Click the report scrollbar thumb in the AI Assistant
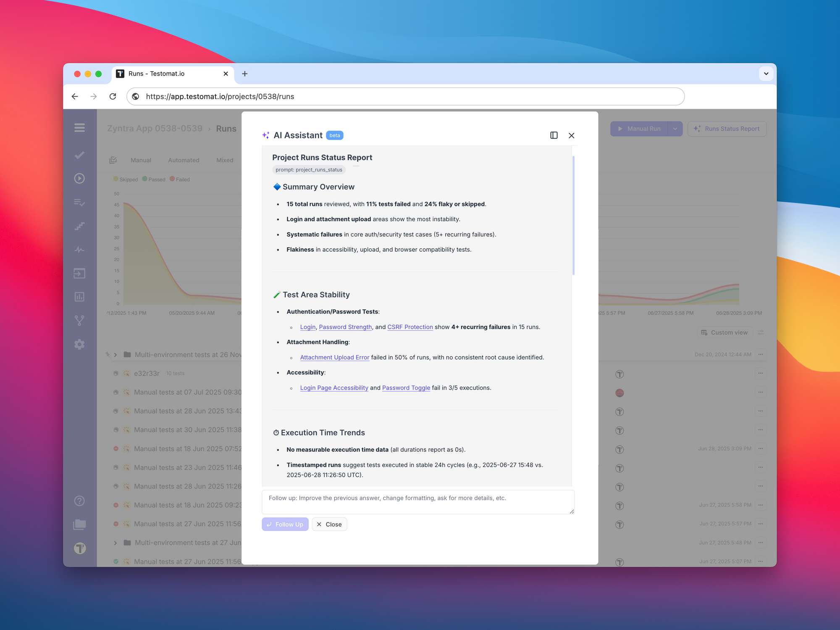This screenshot has height=630, width=840. click(x=573, y=216)
